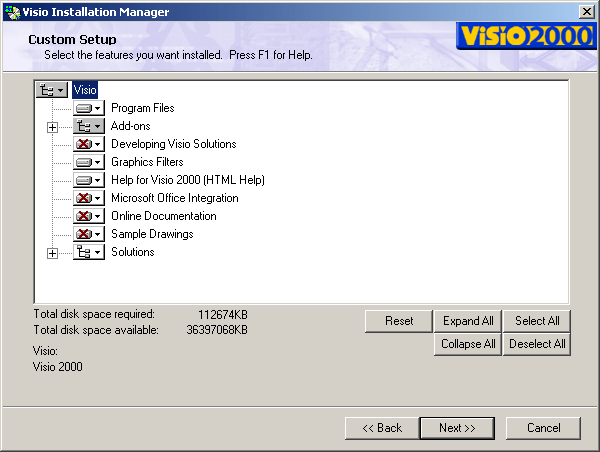Click the Expand All button
The height and width of the screenshot is (452, 600).
click(468, 321)
